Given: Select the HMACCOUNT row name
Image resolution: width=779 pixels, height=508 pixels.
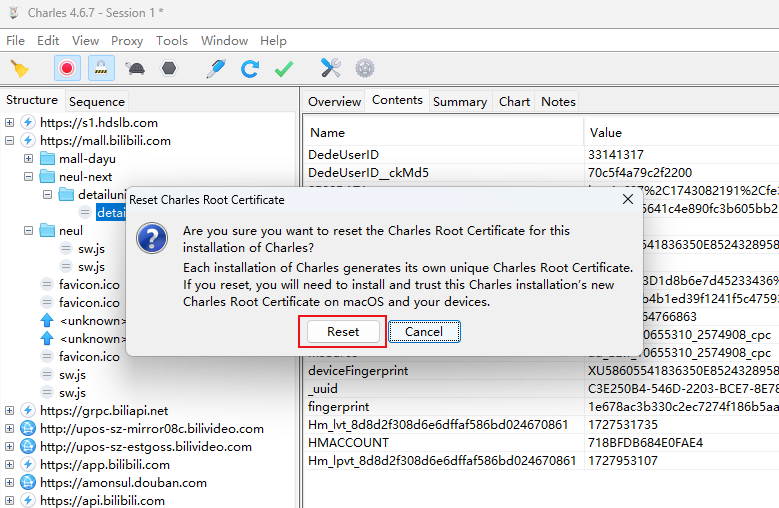Looking at the screenshot, I should click(348, 442).
